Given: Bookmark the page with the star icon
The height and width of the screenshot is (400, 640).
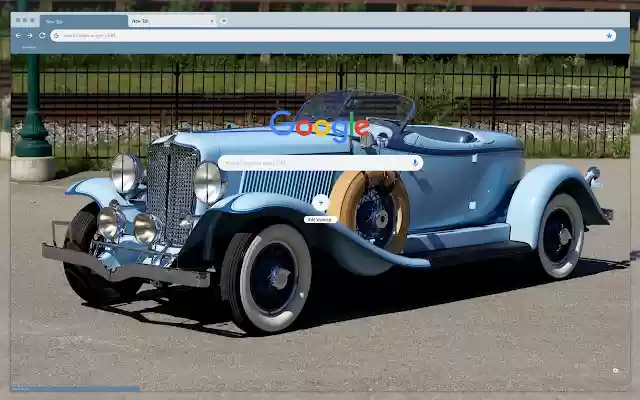Looking at the screenshot, I should pyautogui.click(x=609, y=36).
